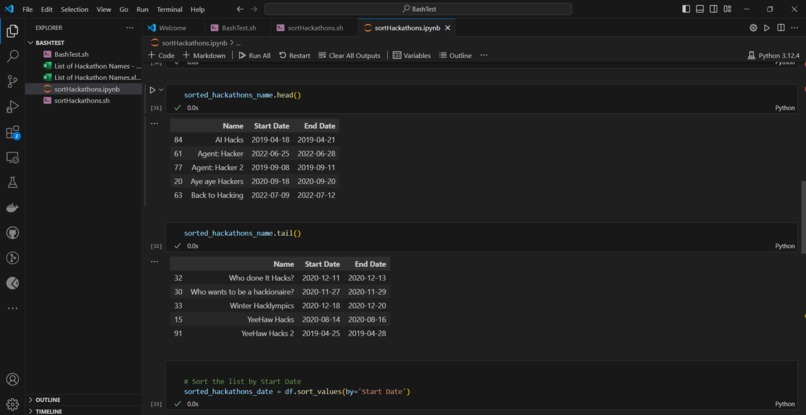This screenshot has width=806, height=415.
Task: Switch to the BashTest.sh tab
Action: point(239,28)
